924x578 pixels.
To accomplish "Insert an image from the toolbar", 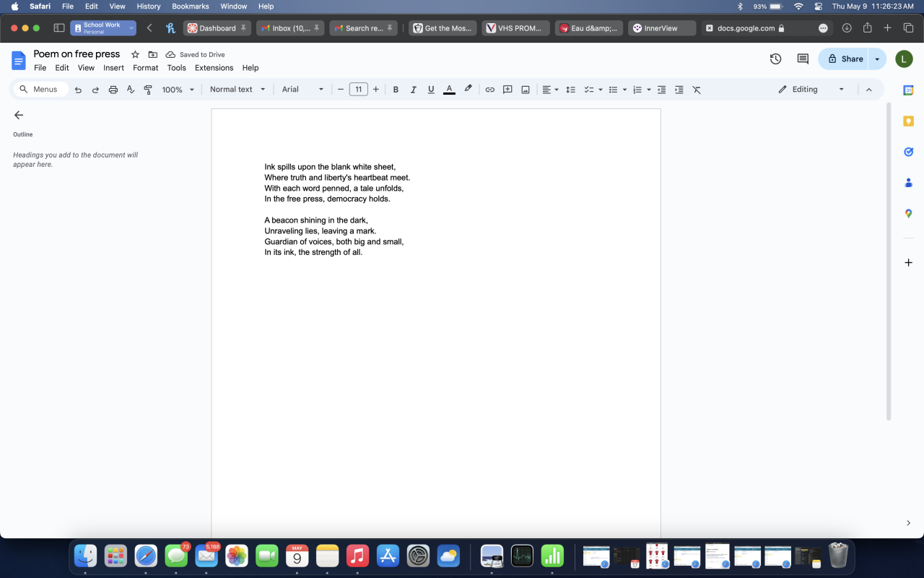I will click(x=526, y=90).
